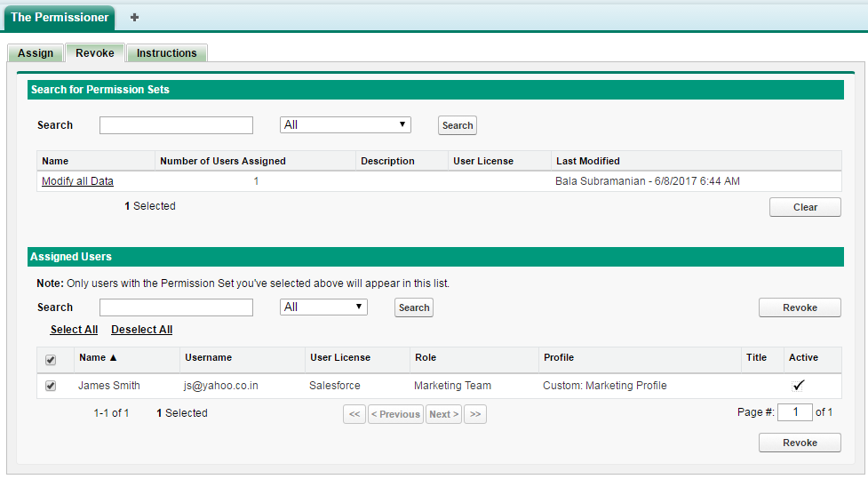The height and width of the screenshot is (479, 868).
Task: Click the Previous page button
Action: tap(396, 414)
